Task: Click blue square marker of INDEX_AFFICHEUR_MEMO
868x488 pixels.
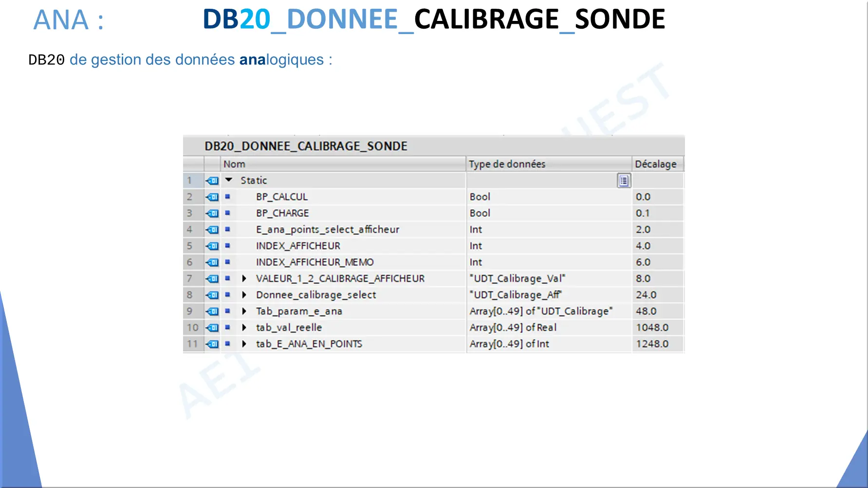Action: 227,262
